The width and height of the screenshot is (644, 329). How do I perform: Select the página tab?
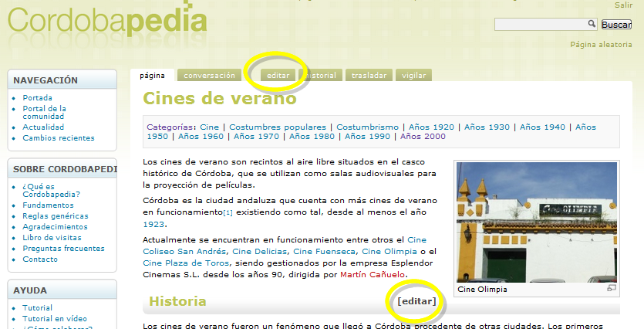tap(152, 75)
